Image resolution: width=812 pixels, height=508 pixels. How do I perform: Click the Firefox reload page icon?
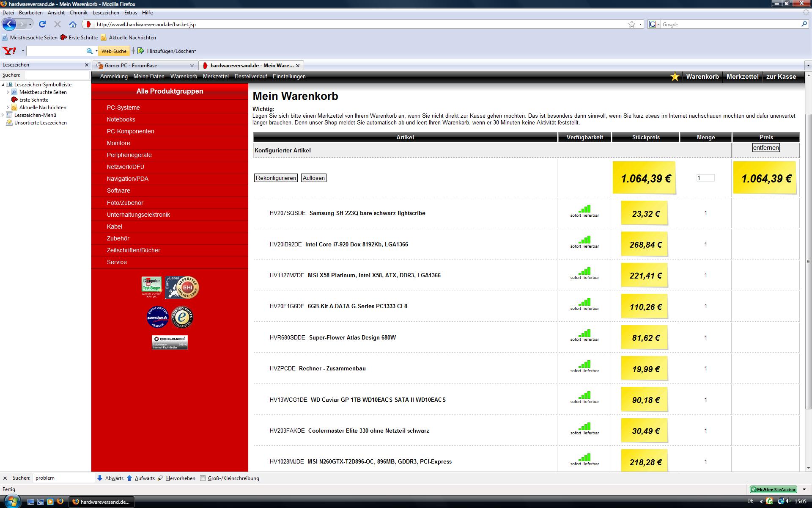point(42,25)
